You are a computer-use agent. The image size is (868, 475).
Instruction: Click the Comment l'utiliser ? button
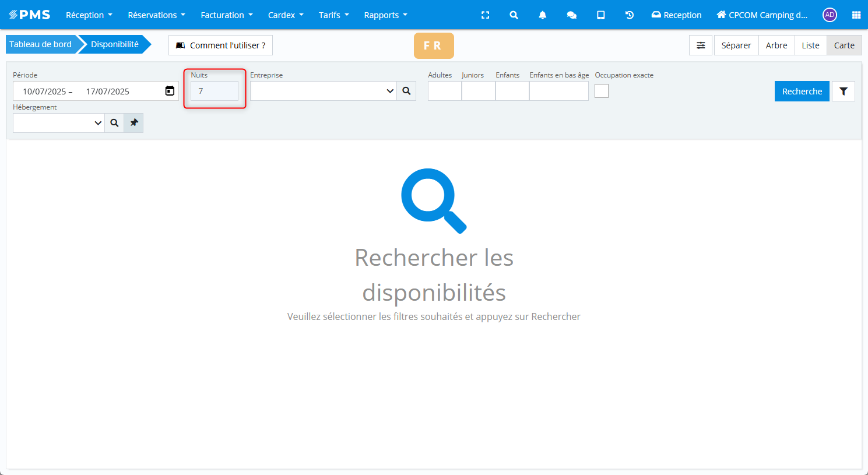[x=220, y=45]
